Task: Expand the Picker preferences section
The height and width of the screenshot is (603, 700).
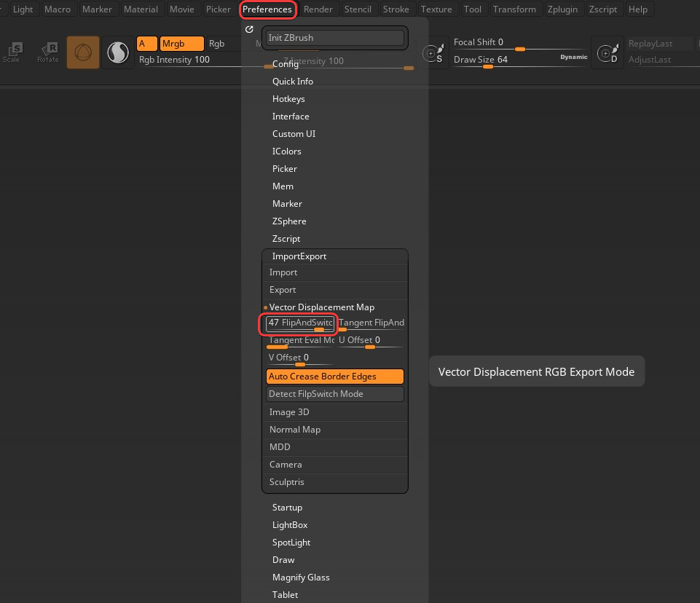Action: [x=284, y=168]
